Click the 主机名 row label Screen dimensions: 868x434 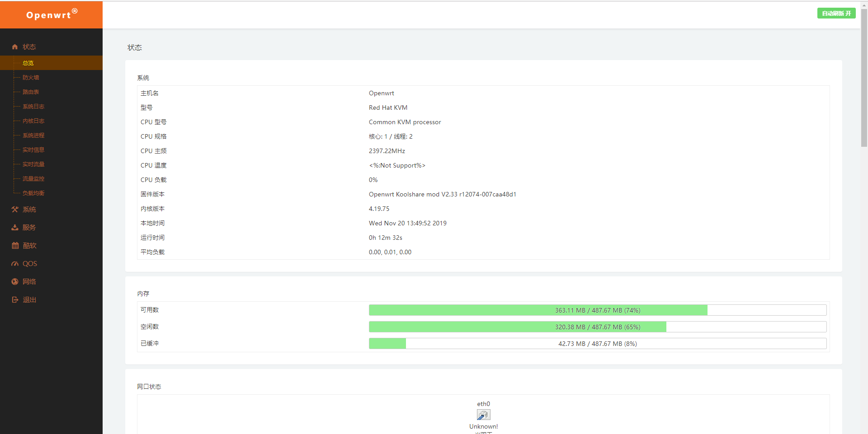150,93
